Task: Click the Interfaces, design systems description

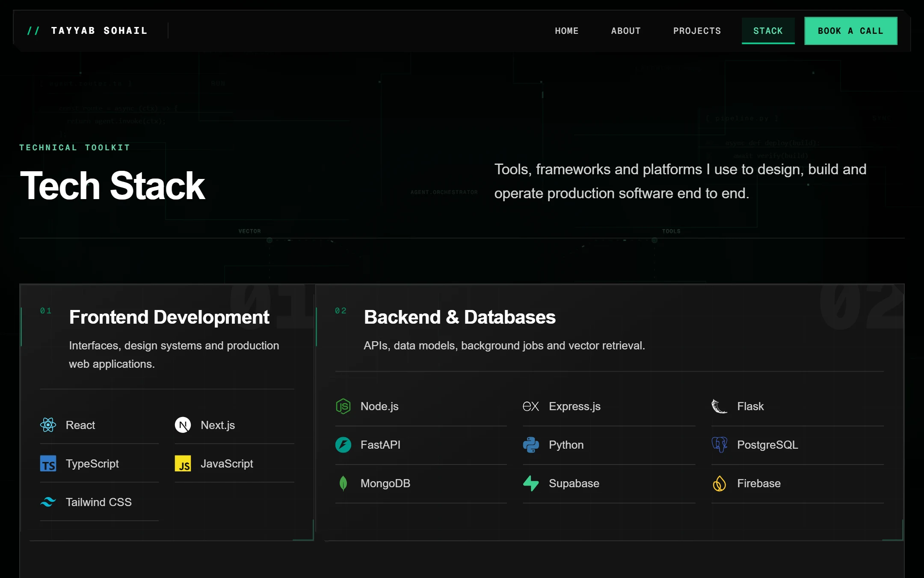Action: click(174, 355)
